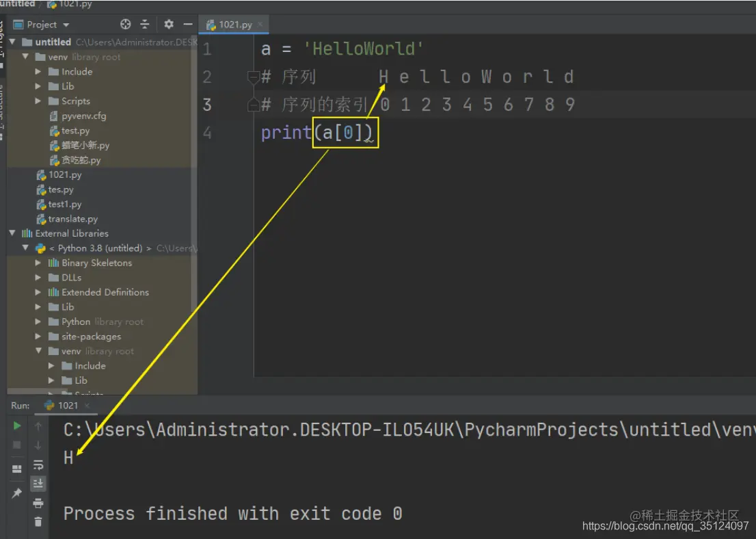The height and width of the screenshot is (539, 756).
Task: Select Python library root folder
Action: 96,322
